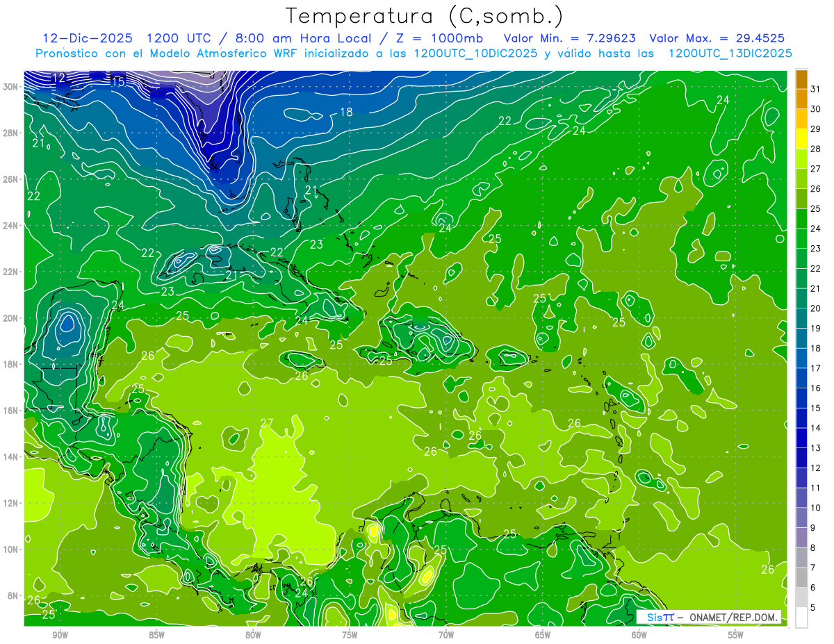
Task: Select the "12-Dic-2025" date text
Action: point(88,38)
